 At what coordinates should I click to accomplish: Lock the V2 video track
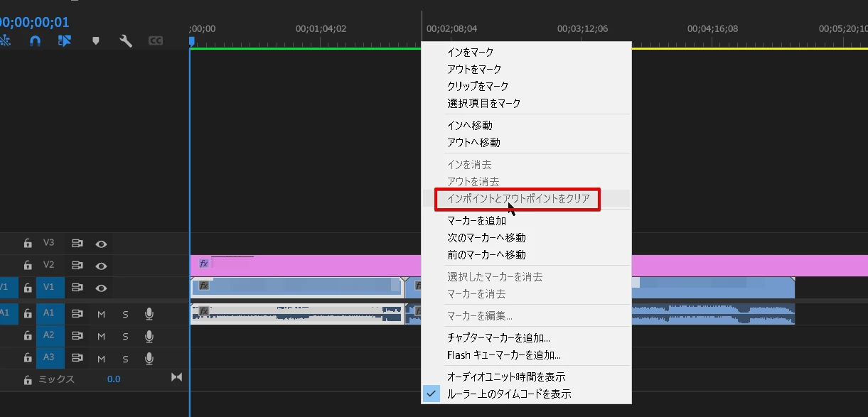click(28, 266)
